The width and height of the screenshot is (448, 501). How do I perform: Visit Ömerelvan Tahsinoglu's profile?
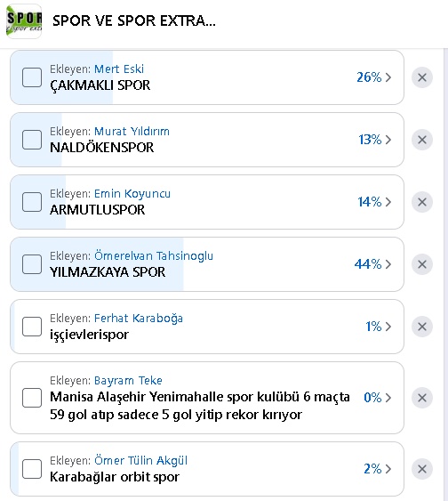tap(154, 256)
